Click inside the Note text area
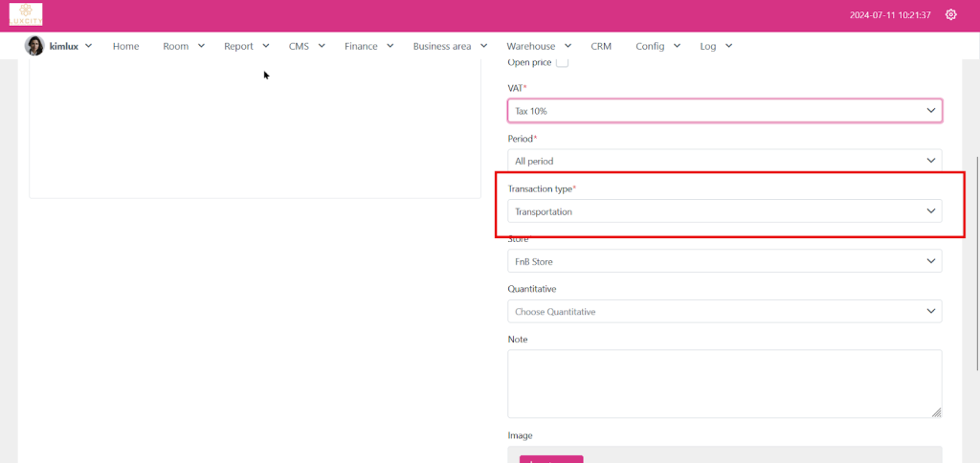This screenshot has height=463, width=980. pos(724,383)
